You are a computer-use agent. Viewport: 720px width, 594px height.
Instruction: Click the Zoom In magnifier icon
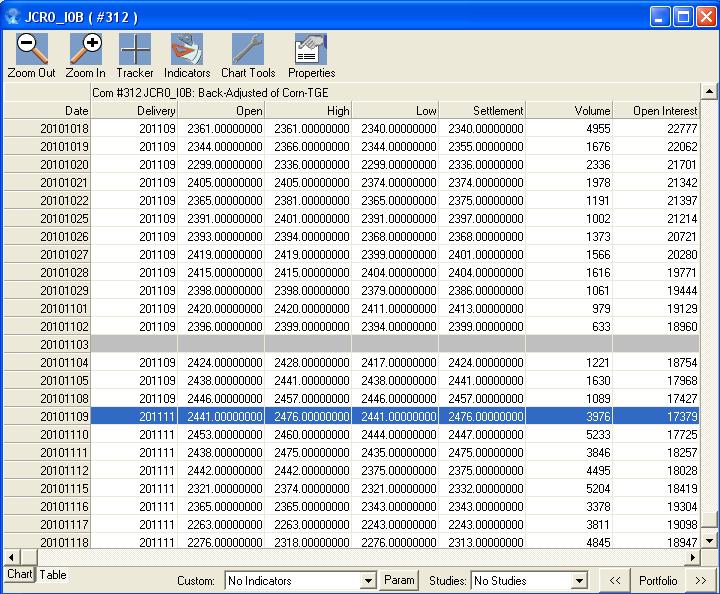(85, 49)
